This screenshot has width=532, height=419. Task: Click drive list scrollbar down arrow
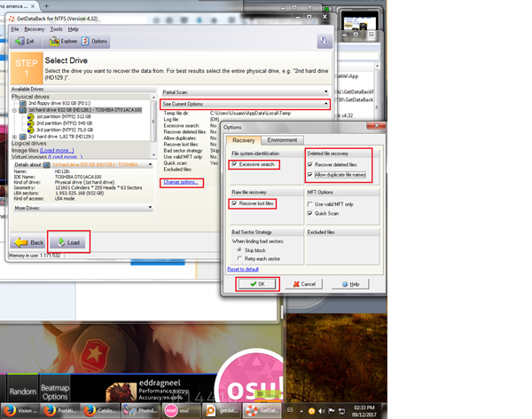(153, 155)
